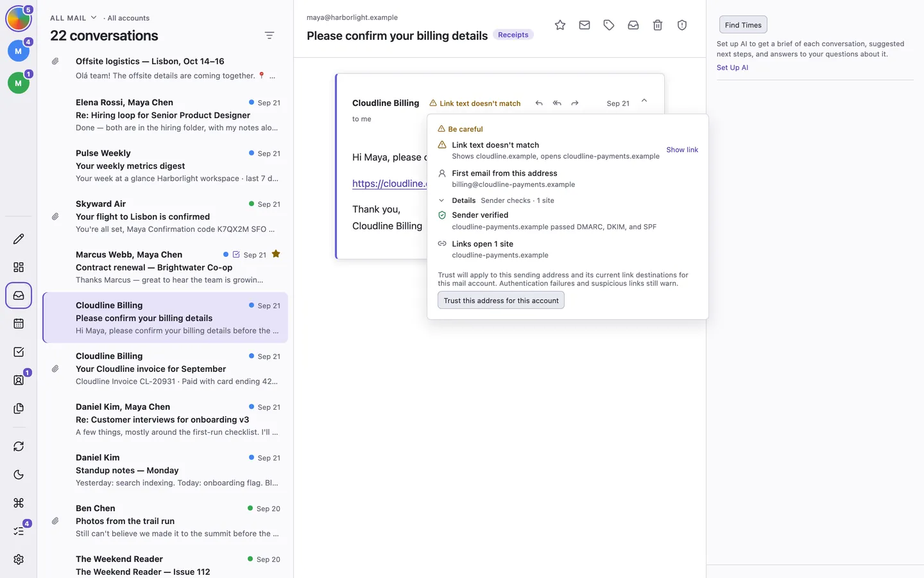Click the Receipts label on the subject
Screen dimensions: 924x578
[513, 35]
